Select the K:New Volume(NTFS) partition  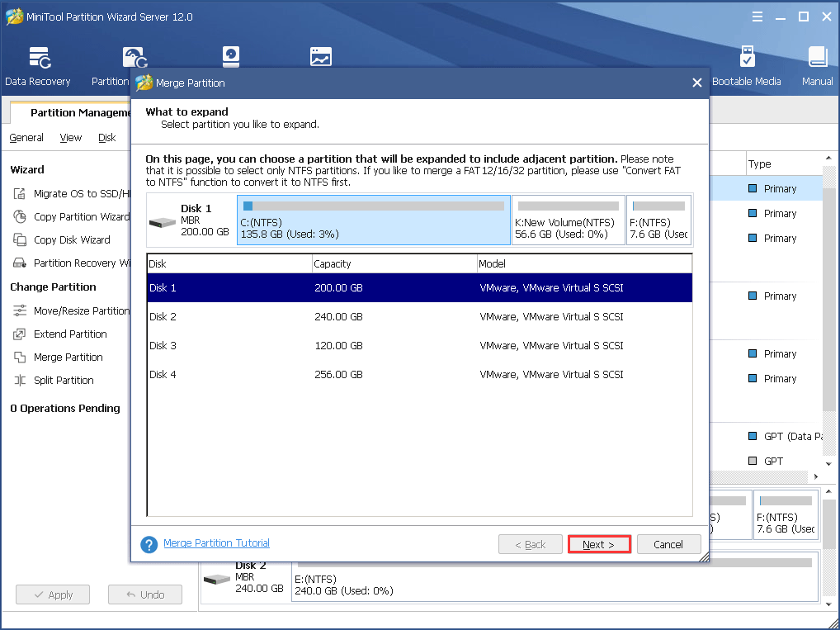pyautogui.click(x=569, y=220)
